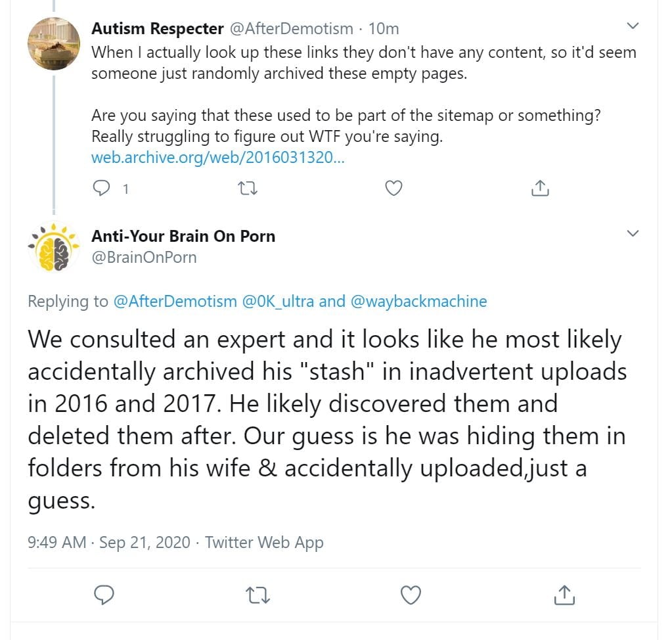Retweet the Anti-Your Brain On Porn tweet
This screenshot has height=640, width=672.
coord(257,595)
